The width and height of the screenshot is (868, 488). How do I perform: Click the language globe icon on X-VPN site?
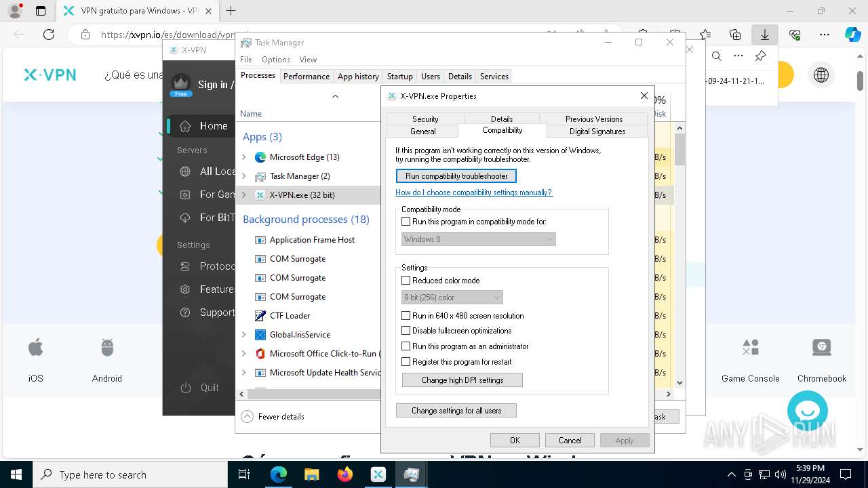click(x=821, y=75)
